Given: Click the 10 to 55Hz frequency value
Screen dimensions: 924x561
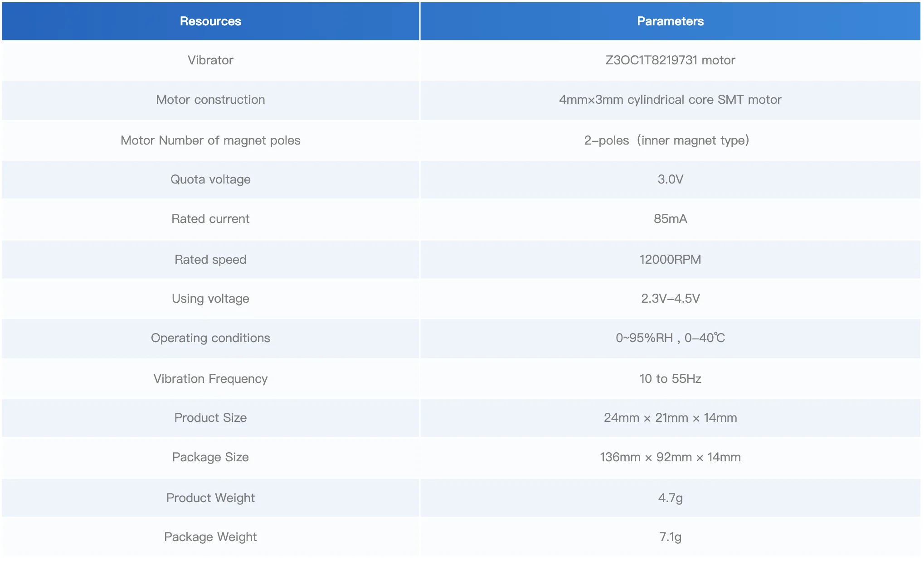Looking at the screenshot, I should coord(670,379).
